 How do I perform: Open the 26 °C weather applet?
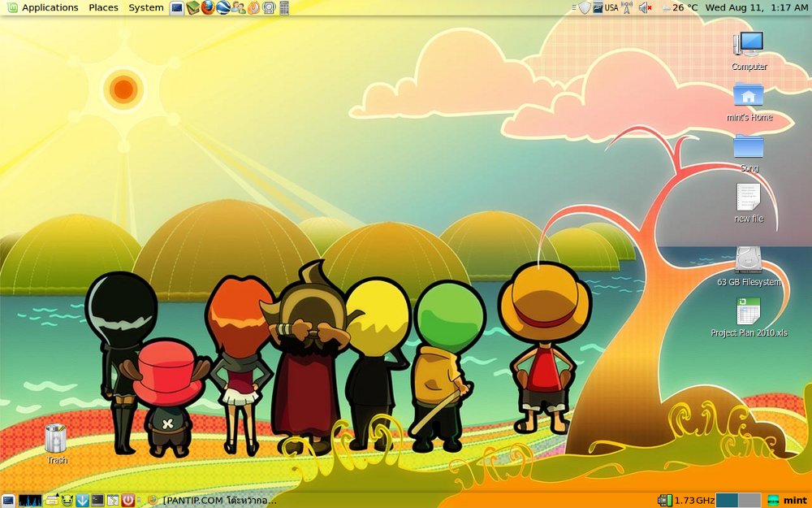680,8
